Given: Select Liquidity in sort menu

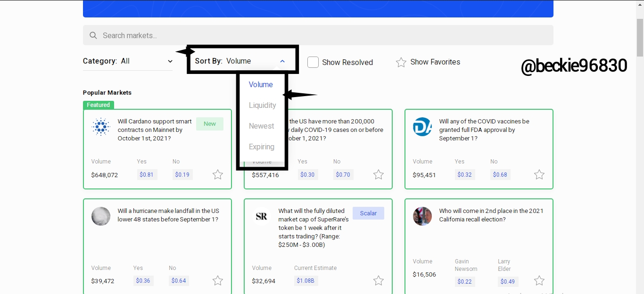Looking at the screenshot, I should [262, 106].
